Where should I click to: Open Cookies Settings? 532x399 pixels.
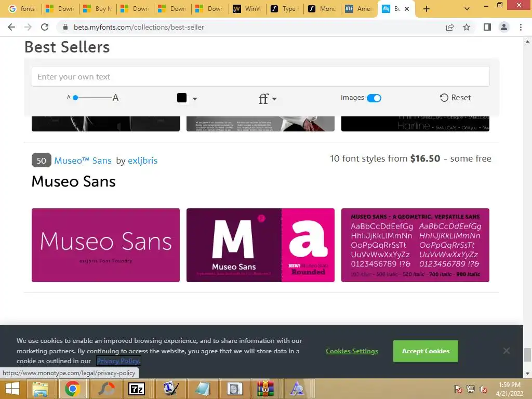point(352,351)
